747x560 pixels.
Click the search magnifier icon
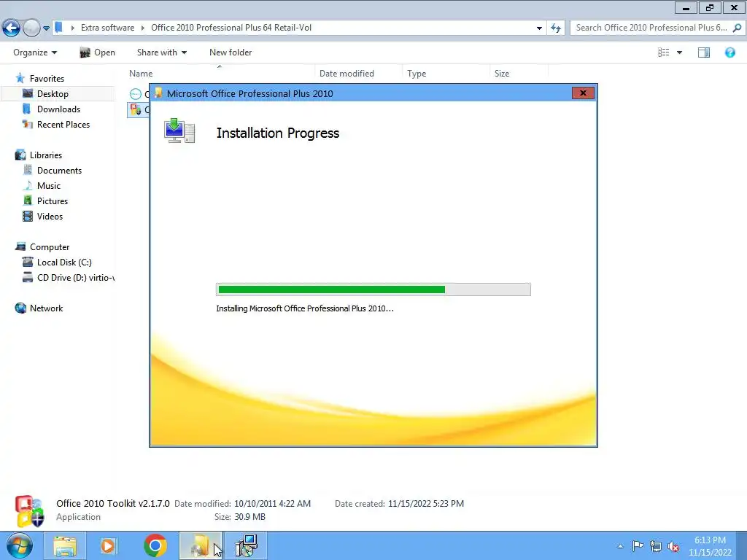pos(737,28)
